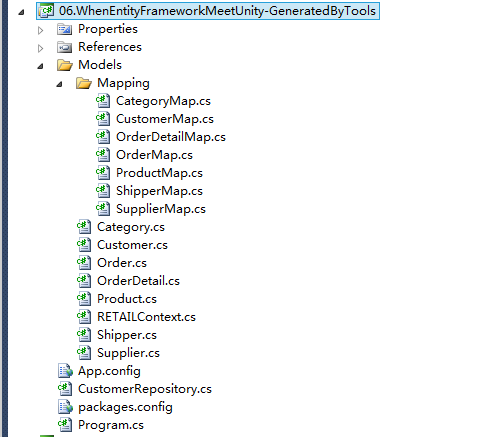Viewport: 501px width, 437px height.
Task: Select OrderDetailMap.cs file name
Action: click(171, 137)
